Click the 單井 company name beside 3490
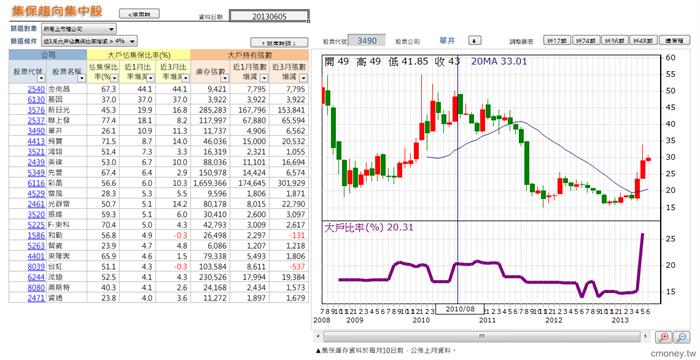This screenshot has height=360, width=700. [447, 41]
